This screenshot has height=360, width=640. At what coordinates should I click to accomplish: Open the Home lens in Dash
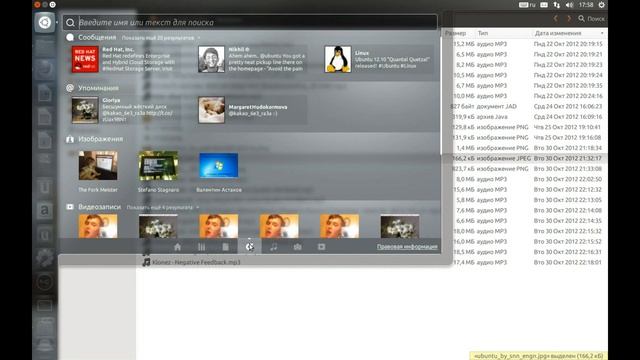point(178,247)
